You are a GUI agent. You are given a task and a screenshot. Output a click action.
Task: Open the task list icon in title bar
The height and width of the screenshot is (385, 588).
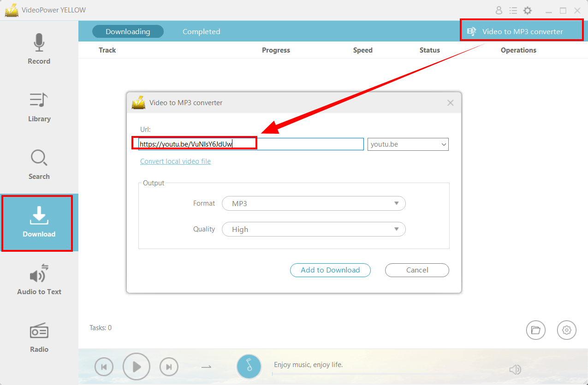[513, 10]
